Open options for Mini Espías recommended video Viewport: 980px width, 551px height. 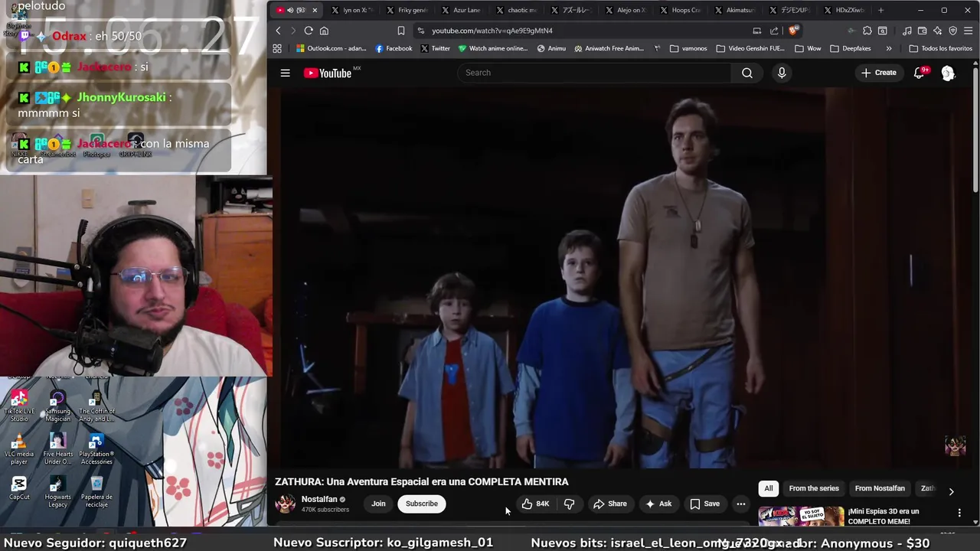[x=959, y=513]
